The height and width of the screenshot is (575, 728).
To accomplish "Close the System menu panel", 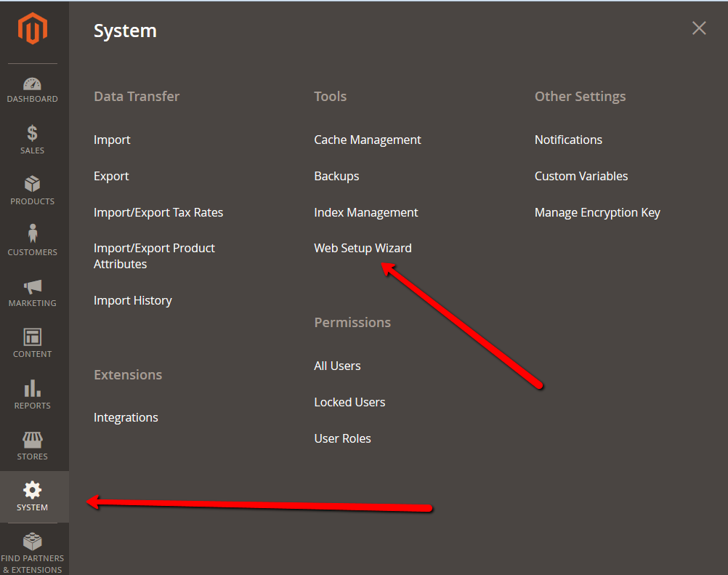I will coord(699,28).
